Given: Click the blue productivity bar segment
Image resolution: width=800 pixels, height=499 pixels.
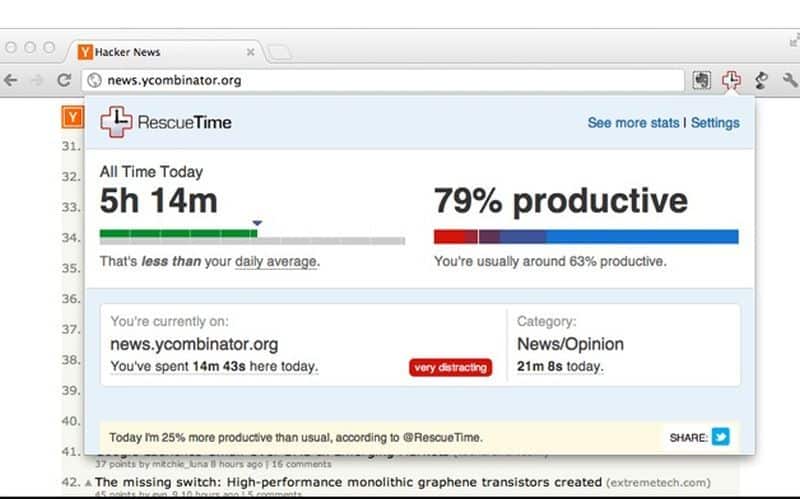Looking at the screenshot, I should click(x=642, y=237).
